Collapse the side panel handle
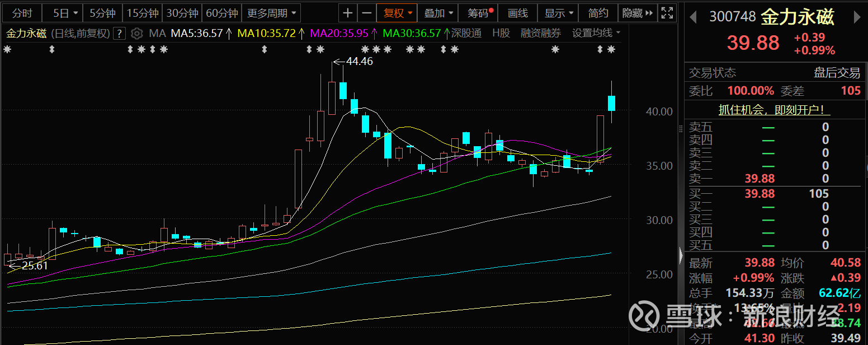This screenshot has height=345, width=868. 681,256
